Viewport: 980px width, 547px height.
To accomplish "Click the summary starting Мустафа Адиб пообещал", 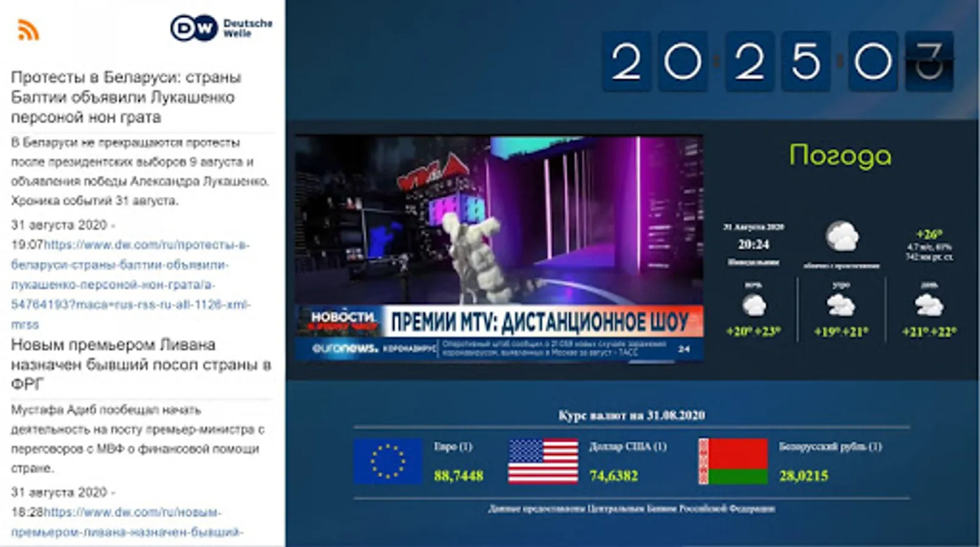I will click(x=137, y=439).
